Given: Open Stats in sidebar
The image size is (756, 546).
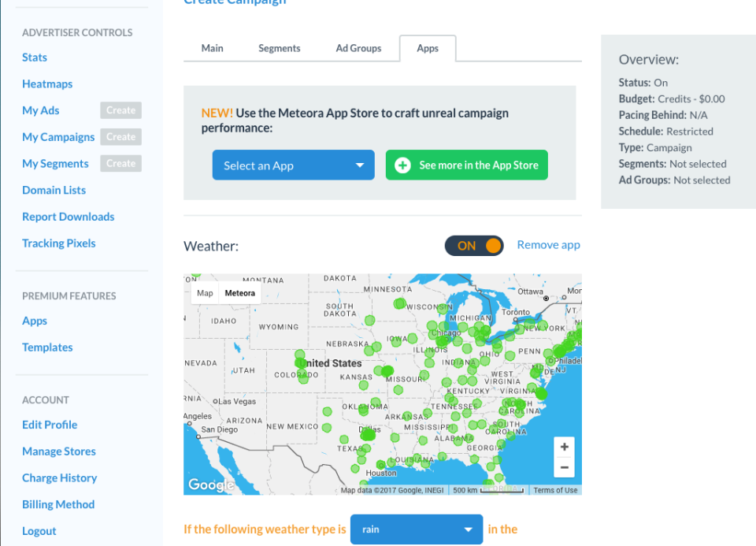Looking at the screenshot, I should pyautogui.click(x=35, y=58).
